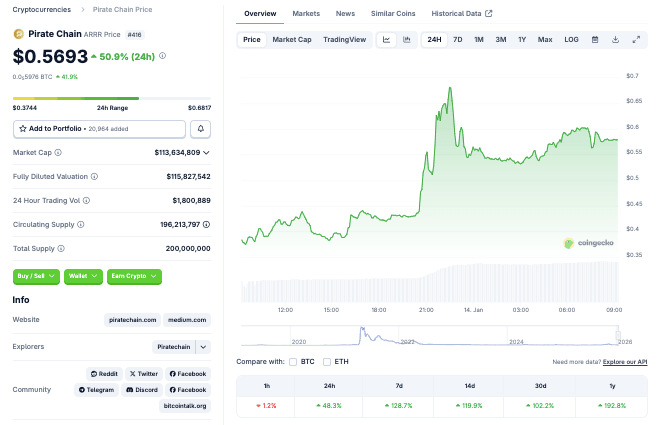Switch chart to TradingView
The height and width of the screenshot is (425, 665).
click(344, 39)
